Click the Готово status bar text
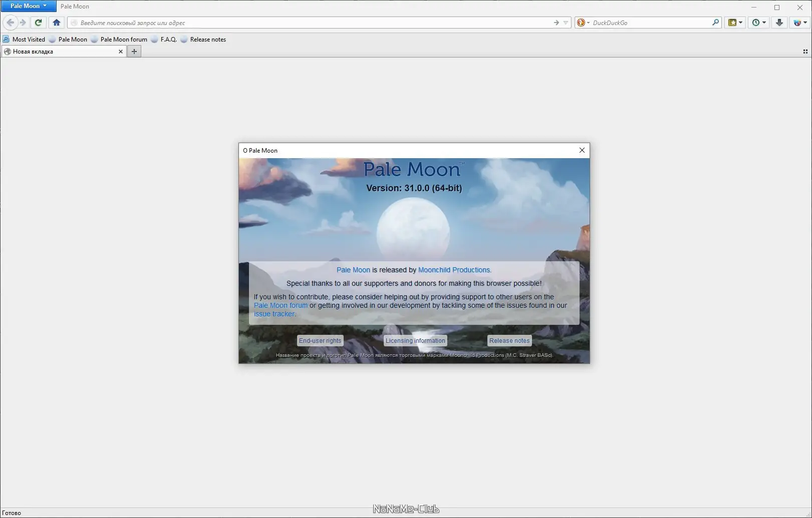 [12, 513]
